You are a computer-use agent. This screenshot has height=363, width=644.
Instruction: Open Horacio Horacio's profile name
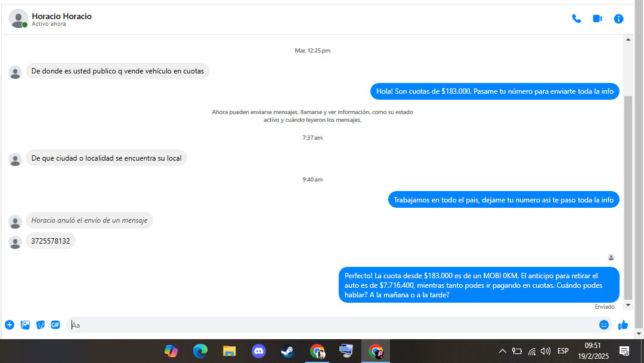click(61, 16)
